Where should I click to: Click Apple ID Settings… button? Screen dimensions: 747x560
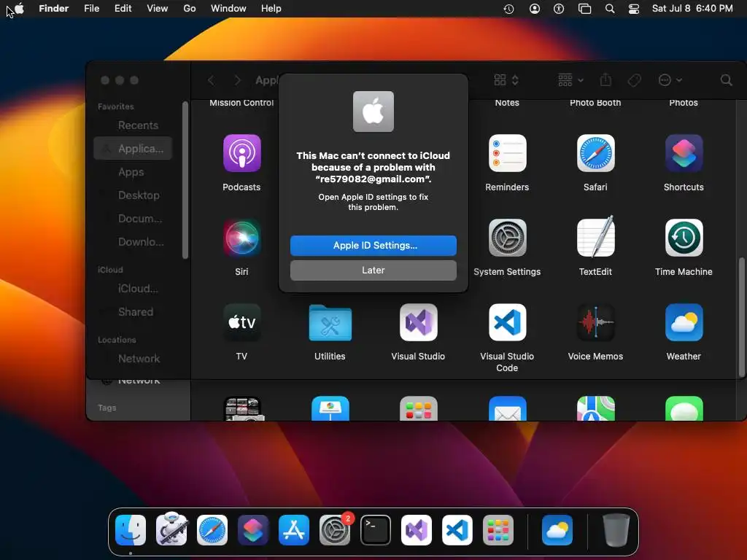373,245
